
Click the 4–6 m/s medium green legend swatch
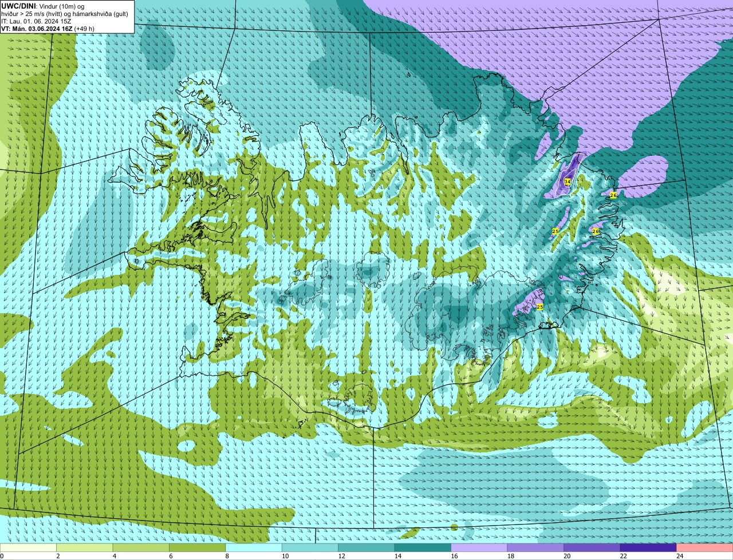click(x=141, y=547)
